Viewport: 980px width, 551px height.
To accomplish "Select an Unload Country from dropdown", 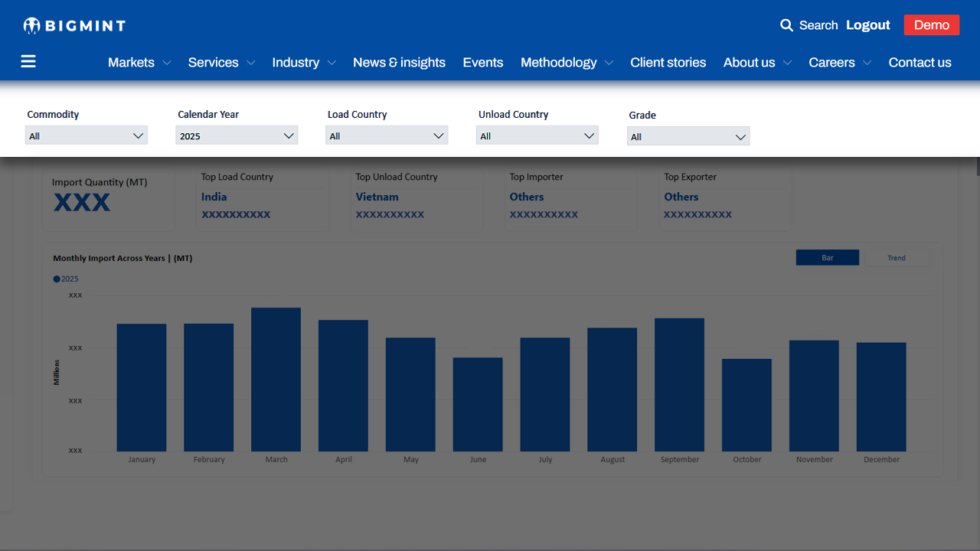I will click(537, 136).
